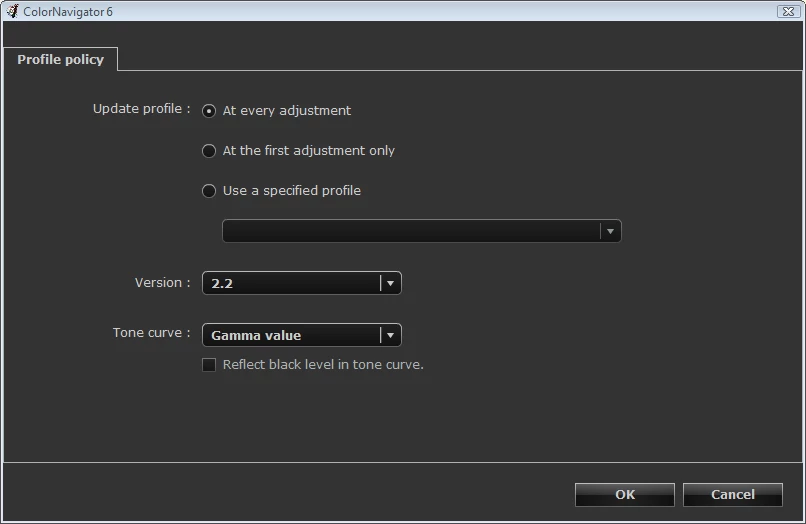Click the 'Version :' label
Image resolution: width=806 pixels, height=524 pixels.
pos(162,283)
